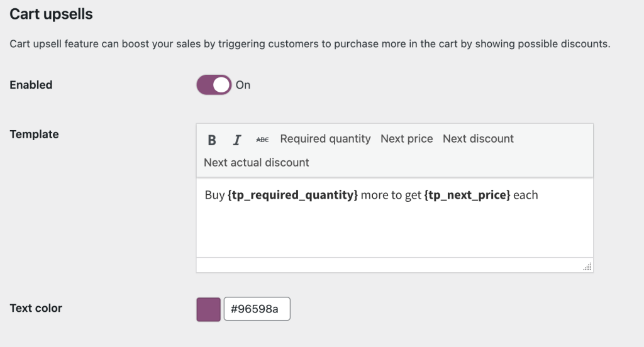Click the word Buy in the template
The height and width of the screenshot is (347, 644).
(214, 196)
